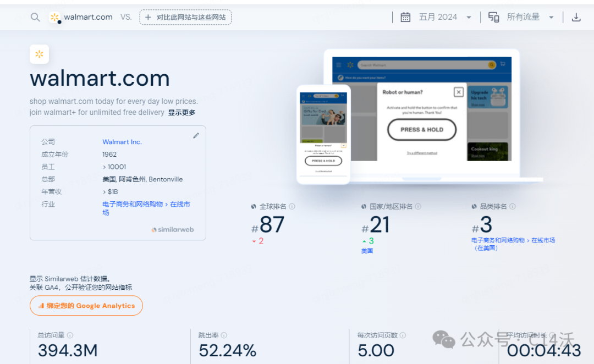Expand description with 显示更多

point(182,113)
